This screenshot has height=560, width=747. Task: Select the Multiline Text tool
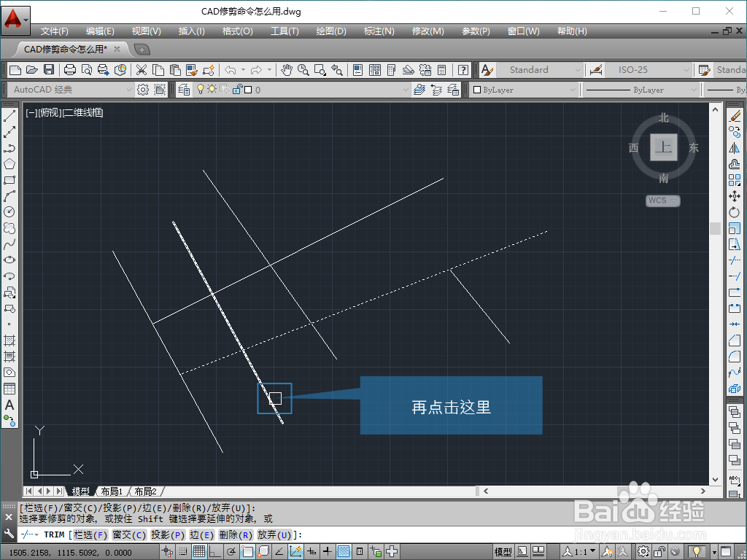pos(9,405)
